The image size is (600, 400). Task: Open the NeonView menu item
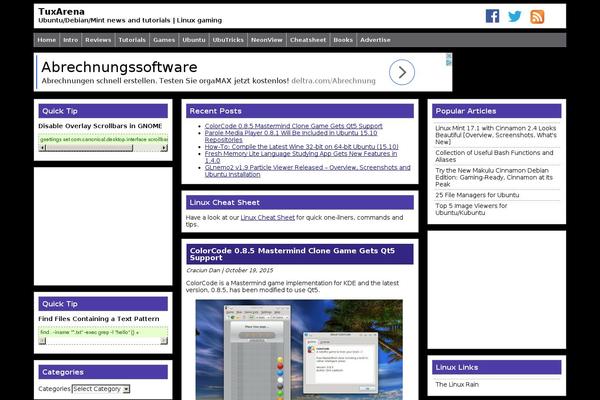pos(267,40)
